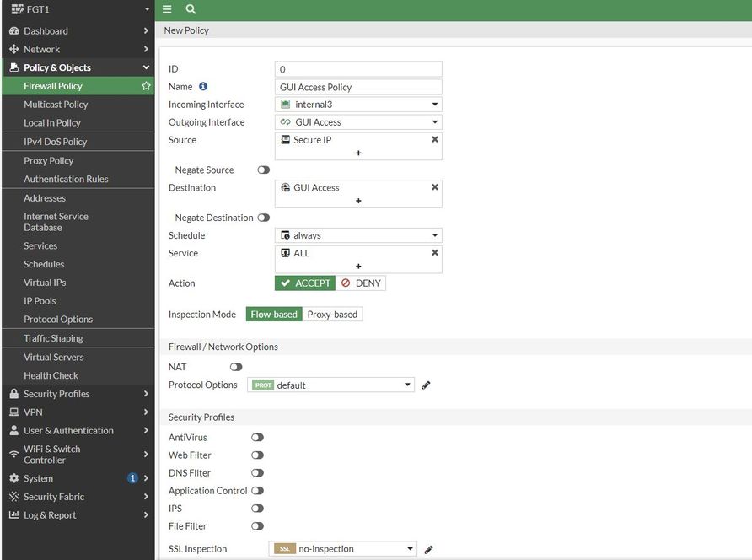
Task: Open IP Pools in sidebar
Action: (x=40, y=301)
